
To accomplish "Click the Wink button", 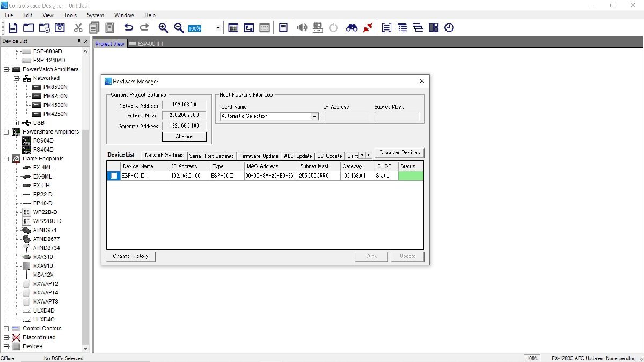I will pos(371,256).
